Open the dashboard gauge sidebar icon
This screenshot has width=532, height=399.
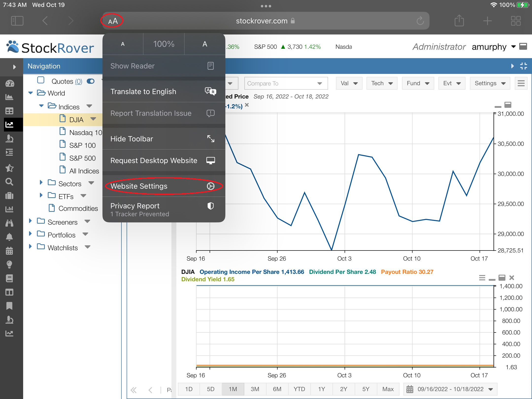(10, 83)
